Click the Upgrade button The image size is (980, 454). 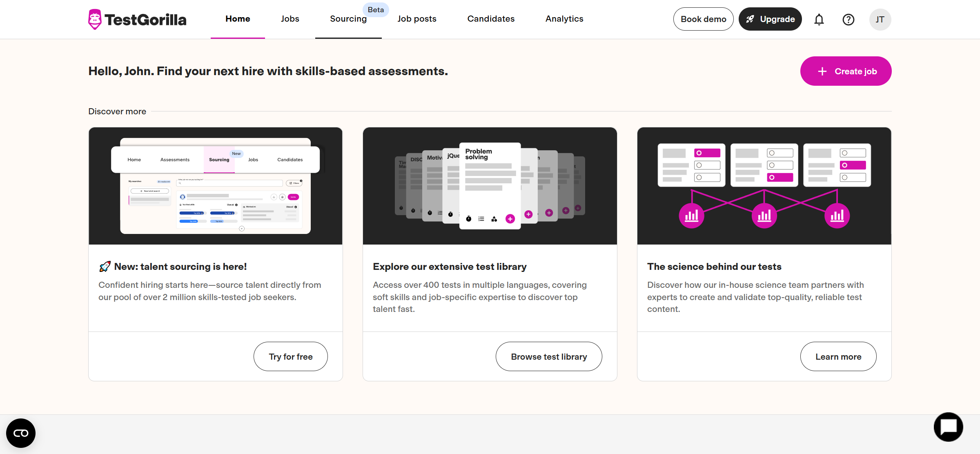point(770,19)
